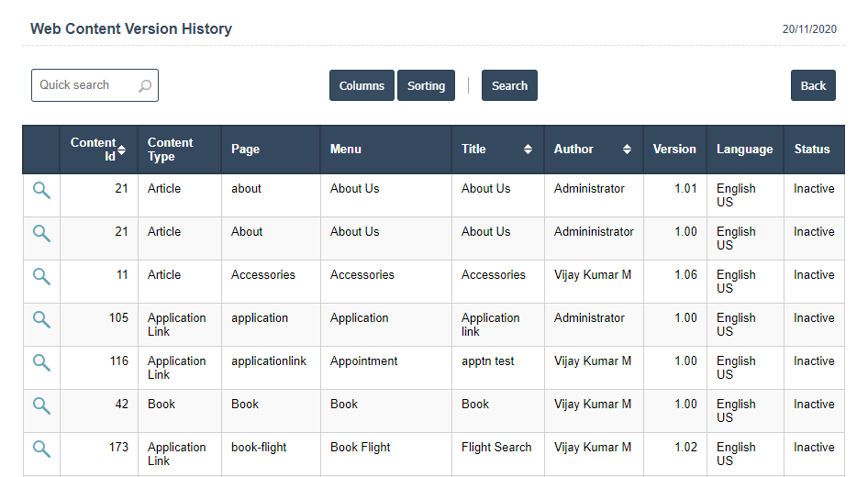Screen dimensions: 868x477
Task: Click the Status column header
Action: pyautogui.click(x=812, y=150)
